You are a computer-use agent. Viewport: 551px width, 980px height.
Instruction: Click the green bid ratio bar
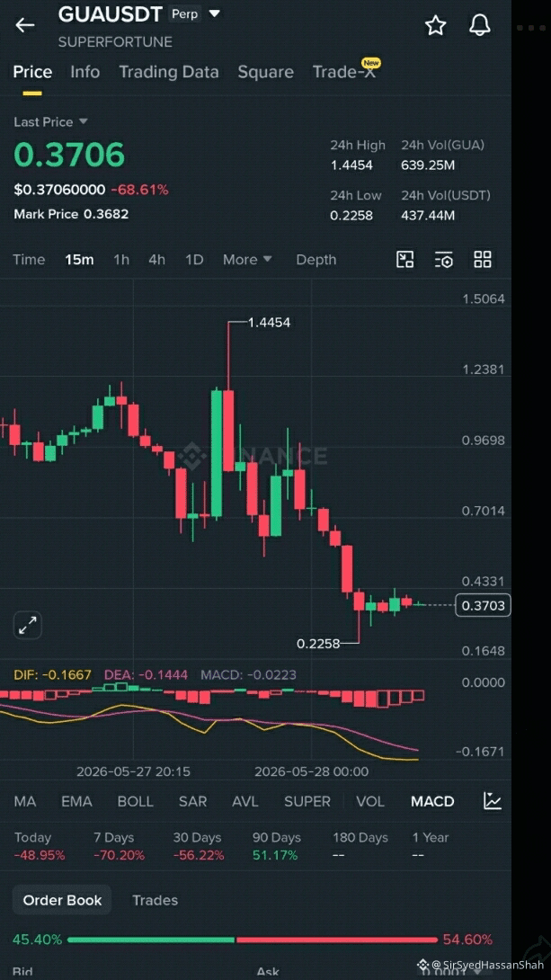150,940
